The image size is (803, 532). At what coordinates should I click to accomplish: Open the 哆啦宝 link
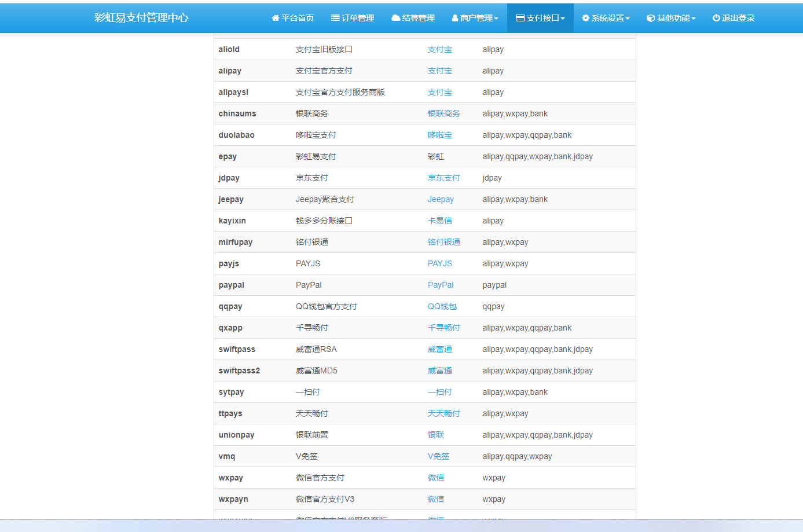coord(440,135)
